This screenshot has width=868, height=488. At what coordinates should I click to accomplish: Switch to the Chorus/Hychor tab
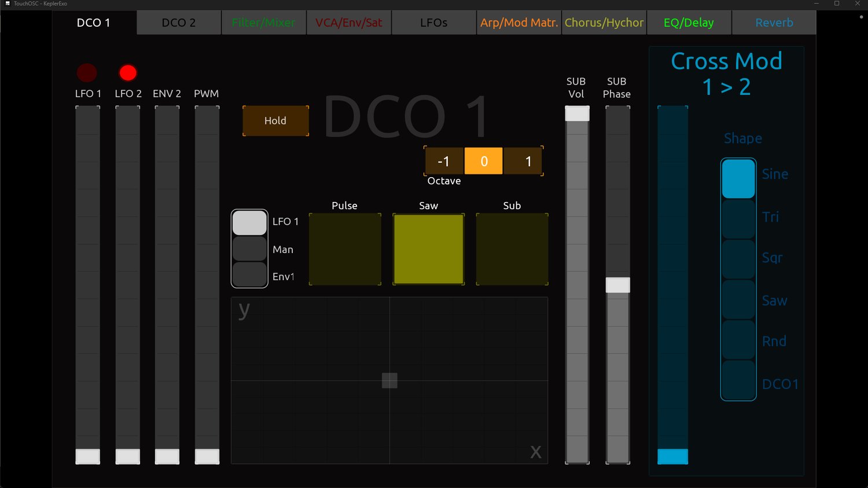pyautogui.click(x=604, y=23)
